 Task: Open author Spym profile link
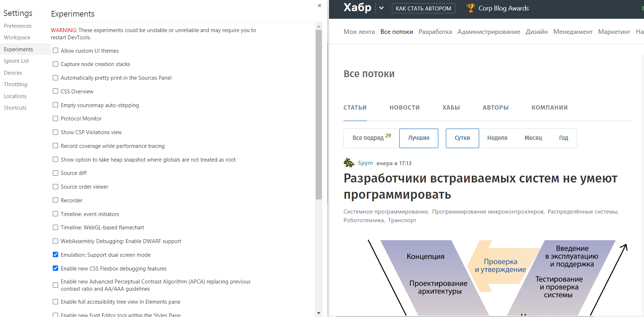click(365, 163)
